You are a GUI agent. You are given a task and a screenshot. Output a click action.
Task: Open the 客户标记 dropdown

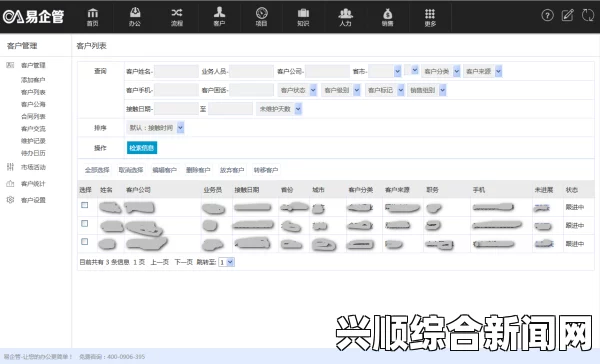click(x=385, y=90)
